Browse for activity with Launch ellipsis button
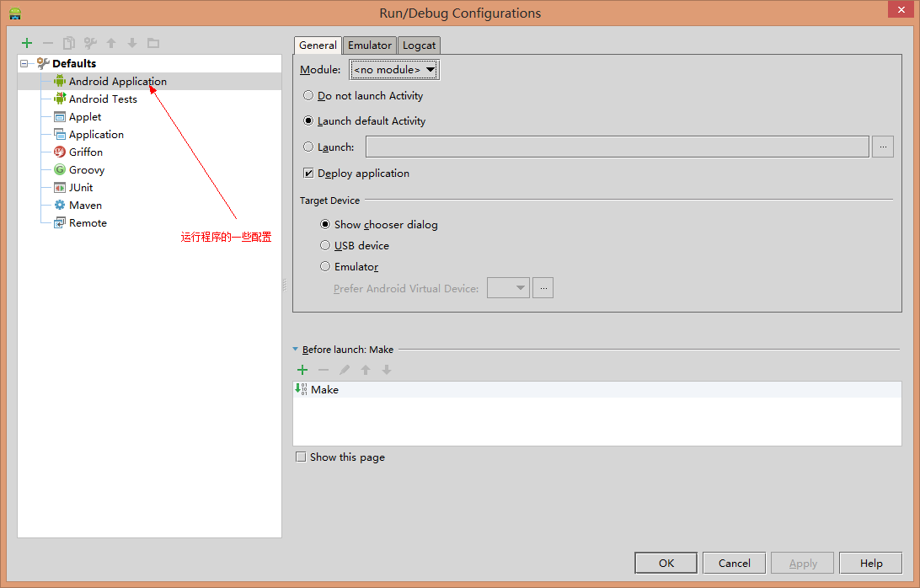This screenshot has width=920, height=588. pos(882,147)
